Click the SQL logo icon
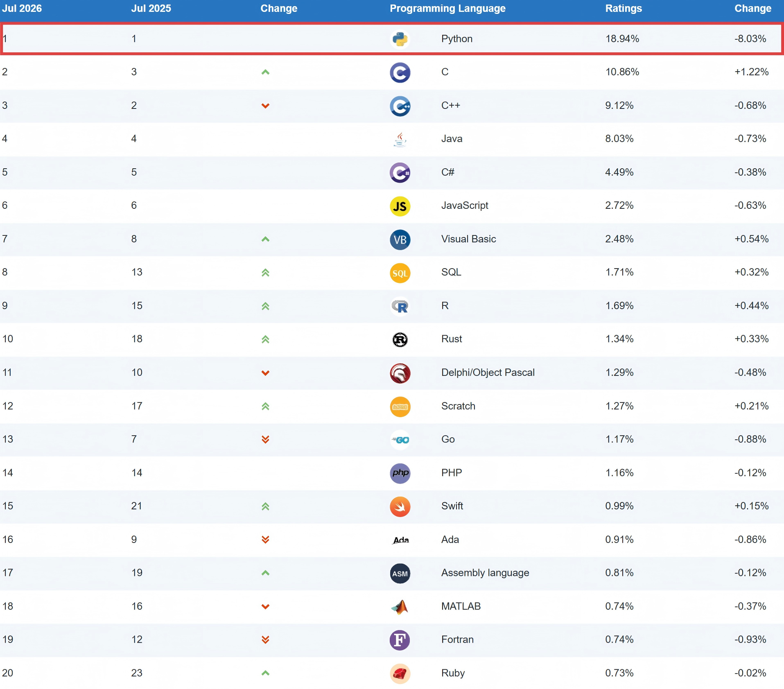 [x=400, y=273]
